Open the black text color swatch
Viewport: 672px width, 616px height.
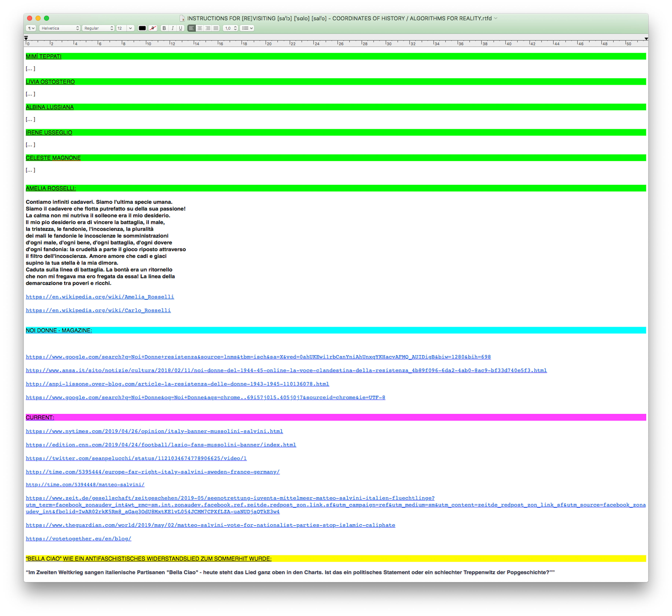click(x=142, y=28)
